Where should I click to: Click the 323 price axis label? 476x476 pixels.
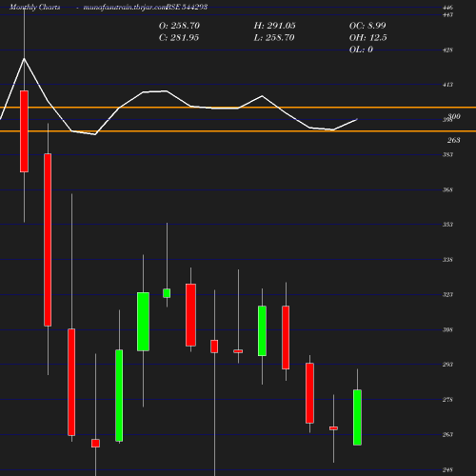point(447,294)
